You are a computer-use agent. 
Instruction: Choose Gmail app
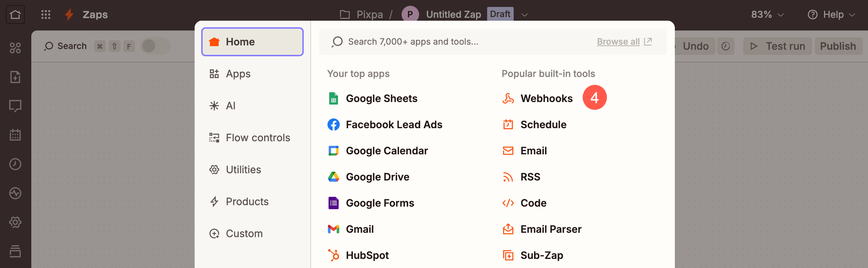pos(351,229)
